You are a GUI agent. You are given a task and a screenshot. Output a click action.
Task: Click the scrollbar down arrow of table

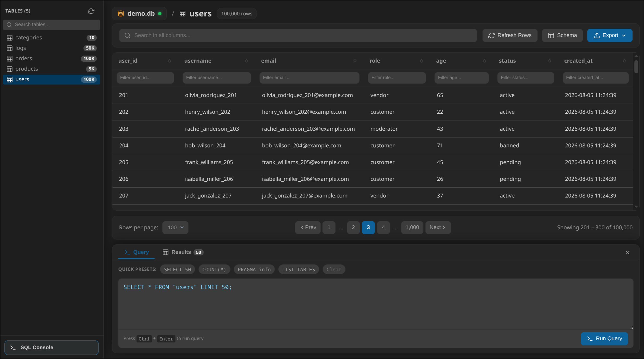[x=636, y=207]
